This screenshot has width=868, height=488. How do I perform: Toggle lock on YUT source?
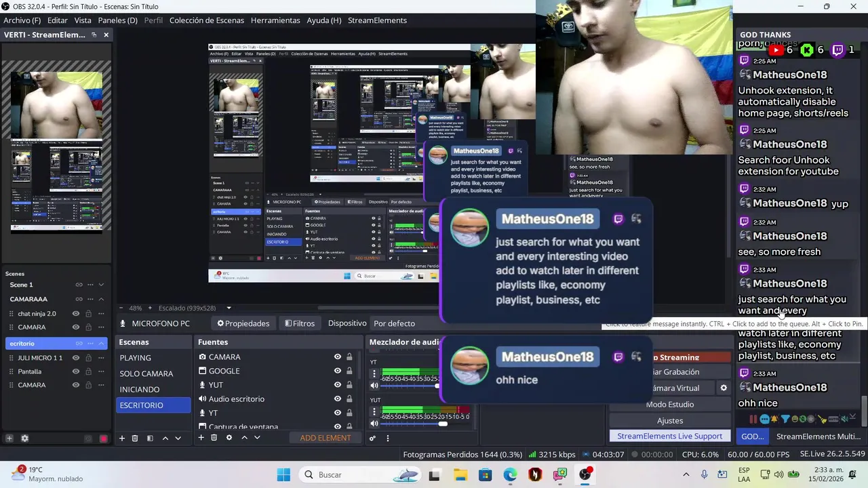349,385
